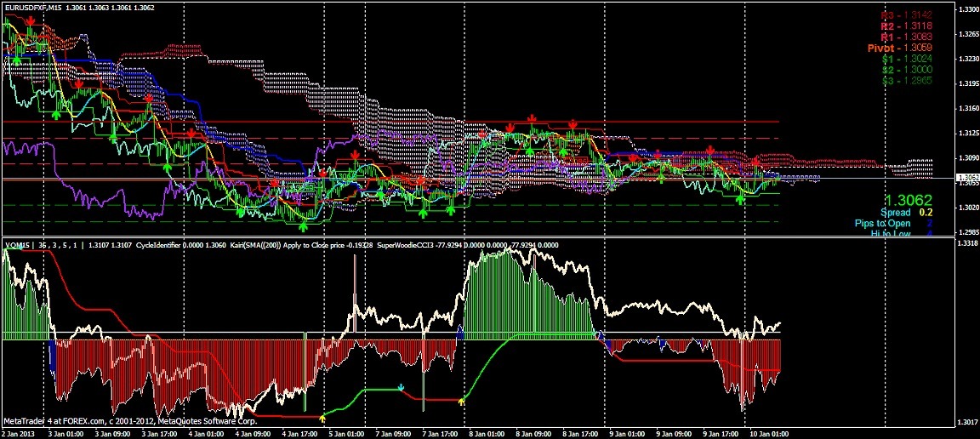
Task: Click the R3 resistance level label
Action: point(907,15)
